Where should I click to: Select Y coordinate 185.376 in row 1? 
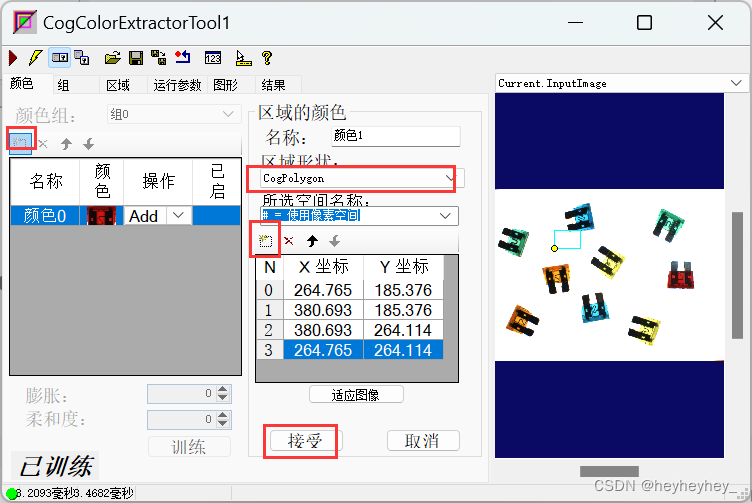(403, 310)
